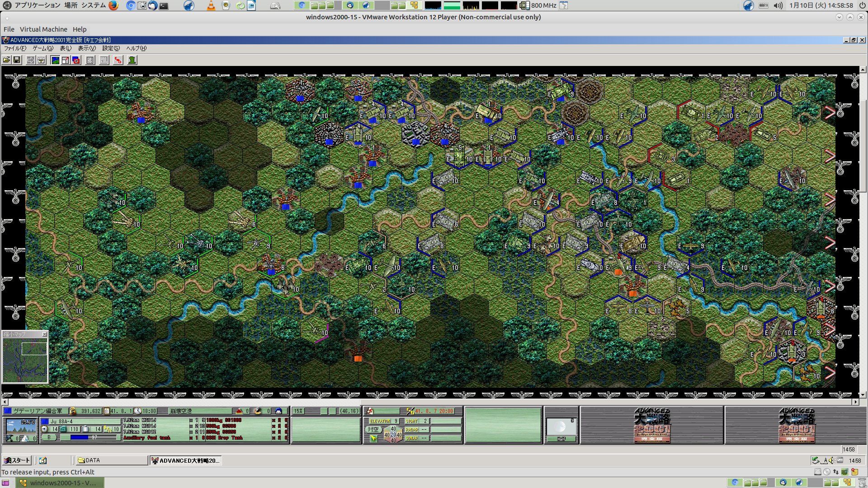
Task: Click the left ADVANCED大戦略 2001 logo panel
Action: 651,425
